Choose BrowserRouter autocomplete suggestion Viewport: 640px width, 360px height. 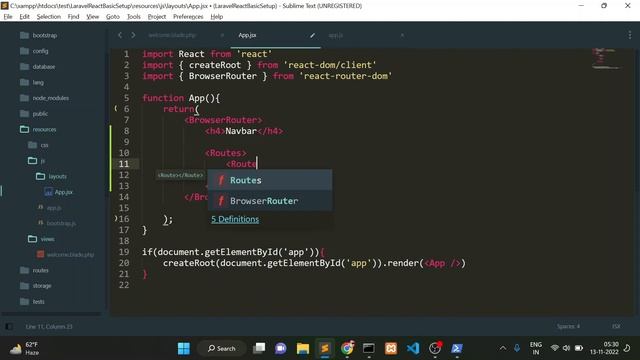point(270,201)
